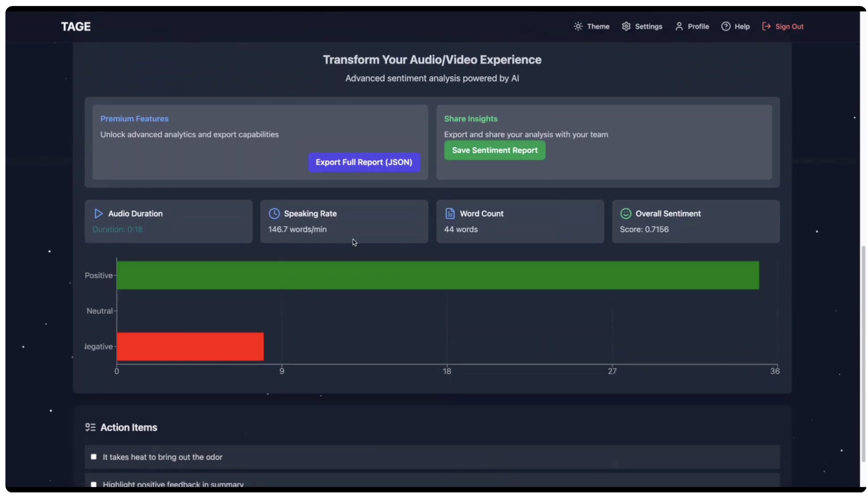Click the Action Items list icon
Viewport: 868px width, 496px height.
click(90, 427)
